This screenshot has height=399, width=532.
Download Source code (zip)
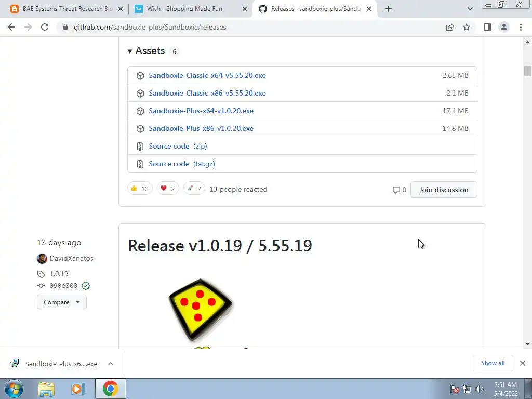(x=178, y=146)
